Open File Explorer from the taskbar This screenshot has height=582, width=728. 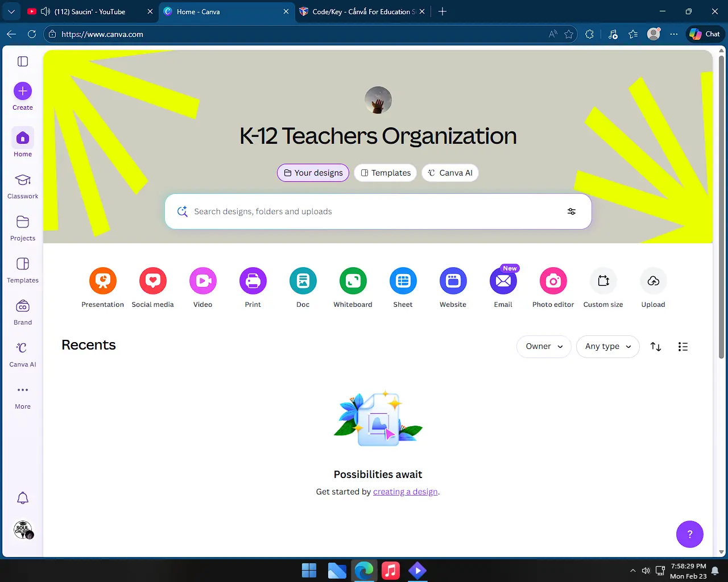(x=337, y=570)
